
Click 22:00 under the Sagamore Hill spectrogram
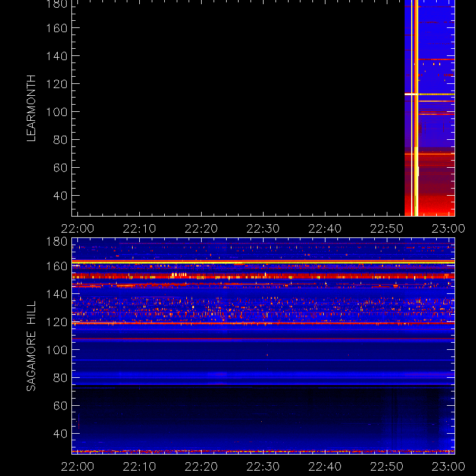77,466
